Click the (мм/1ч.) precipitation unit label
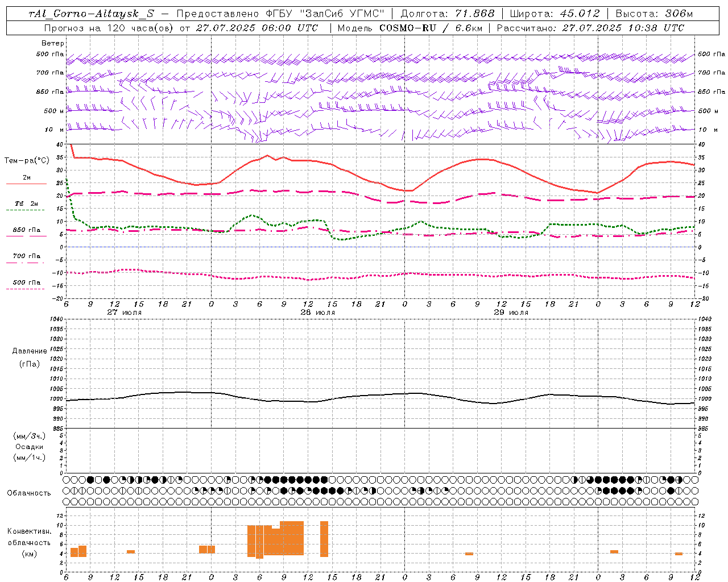This screenshot has height=582, width=728. tap(30, 458)
